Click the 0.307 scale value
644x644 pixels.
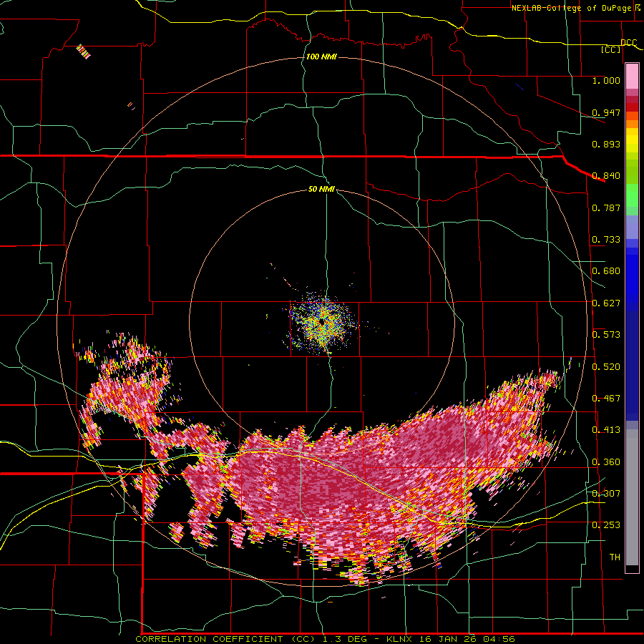pos(606,494)
